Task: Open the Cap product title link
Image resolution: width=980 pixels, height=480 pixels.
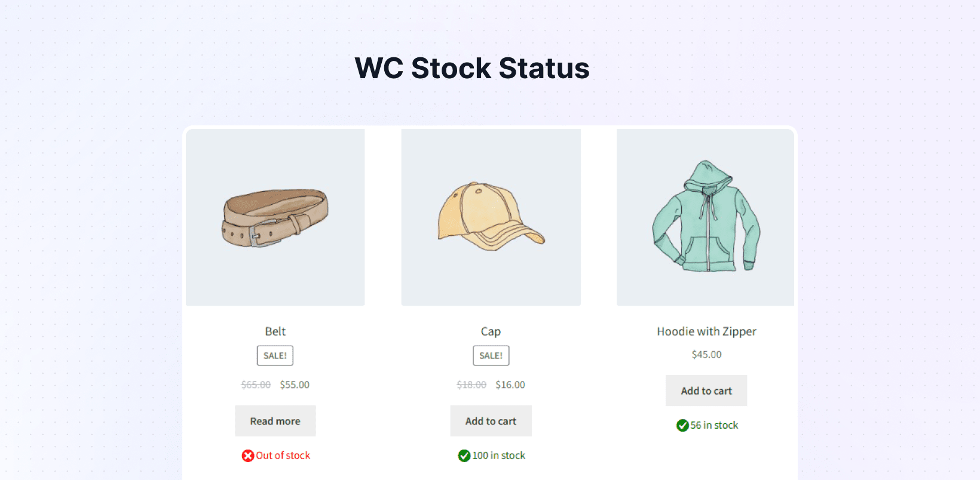Action: (x=491, y=331)
